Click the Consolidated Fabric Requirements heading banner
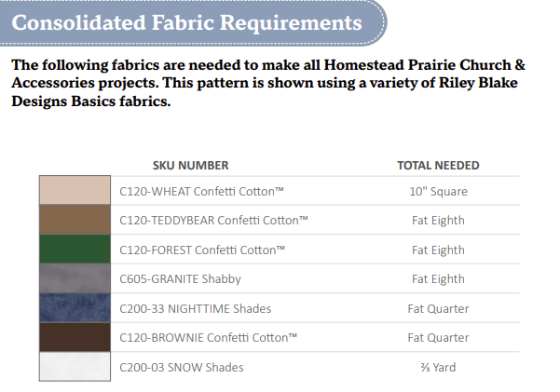Viewport: 560px width, 392px height. pos(186,22)
